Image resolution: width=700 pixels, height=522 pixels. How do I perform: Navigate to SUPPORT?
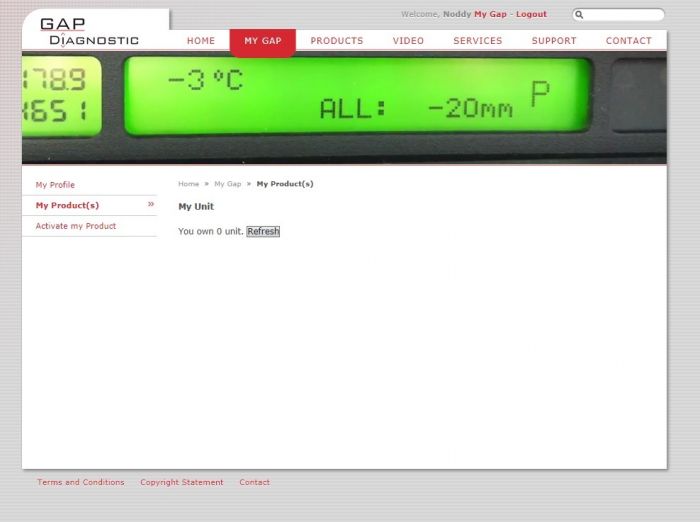[554, 41]
